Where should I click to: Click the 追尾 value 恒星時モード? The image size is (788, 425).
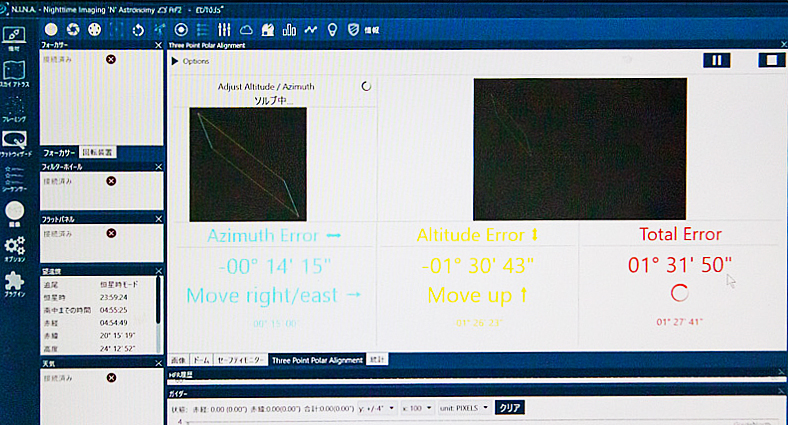click(119, 284)
